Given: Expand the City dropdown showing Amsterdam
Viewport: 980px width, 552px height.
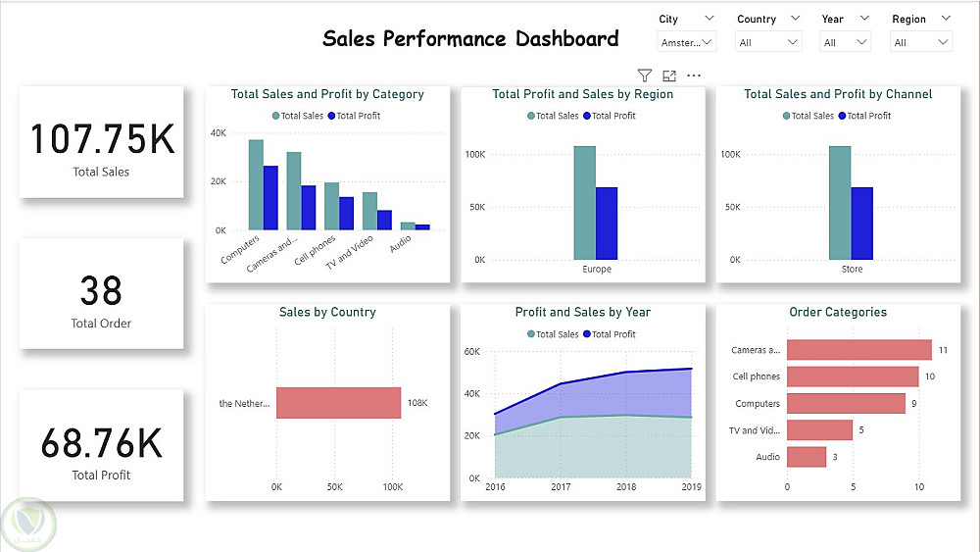Looking at the screenshot, I should click(x=686, y=42).
